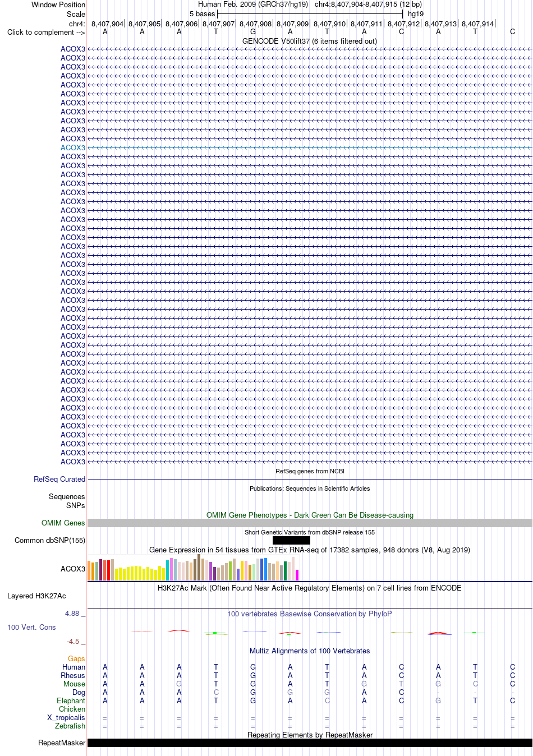This screenshot has width=533, height=756.
Task: Click the black dbSNP variant block
Action: pyautogui.click(x=291, y=541)
